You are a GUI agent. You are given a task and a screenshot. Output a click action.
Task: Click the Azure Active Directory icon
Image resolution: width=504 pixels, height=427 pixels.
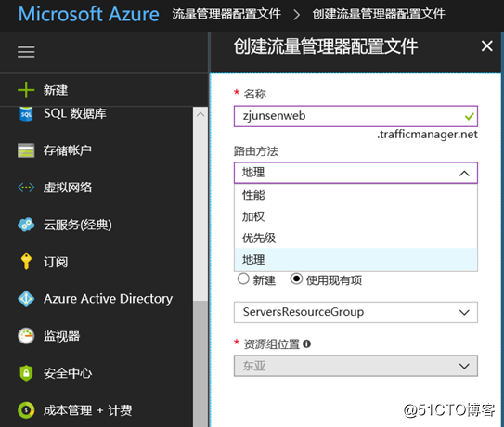pyautogui.click(x=26, y=299)
